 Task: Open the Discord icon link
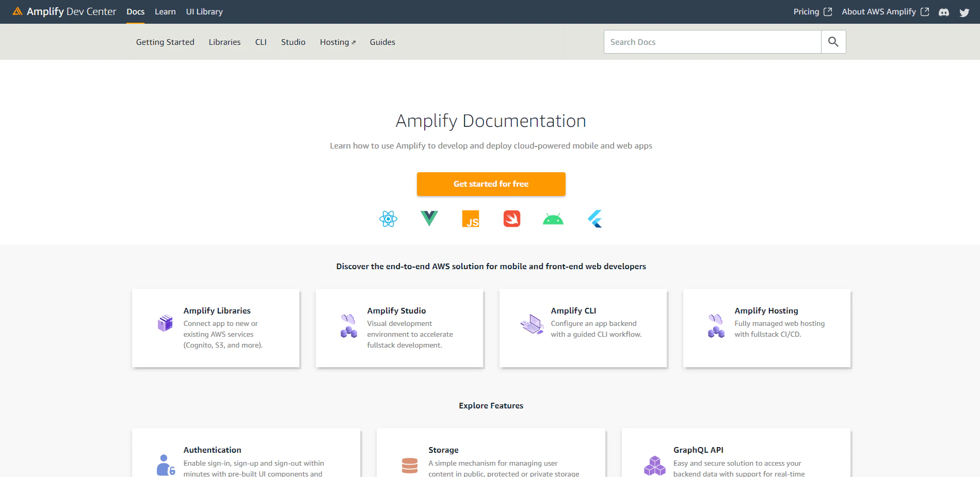click(x=944, y=12)
